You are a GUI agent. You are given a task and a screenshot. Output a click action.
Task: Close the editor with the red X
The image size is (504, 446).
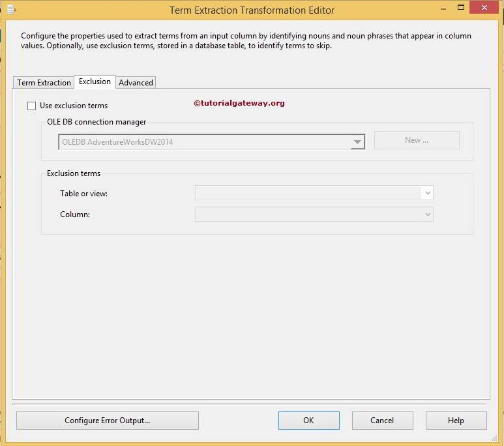[x=484, y=7]
